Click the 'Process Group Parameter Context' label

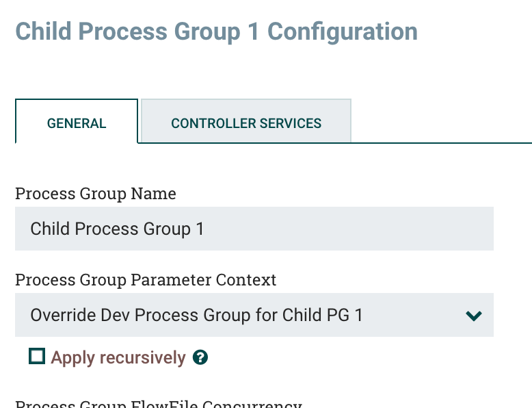tap(146, 280)
